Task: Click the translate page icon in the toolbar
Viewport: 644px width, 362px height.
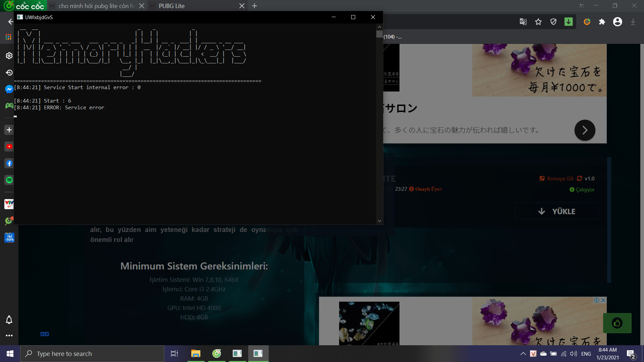Action: point(523,22)
